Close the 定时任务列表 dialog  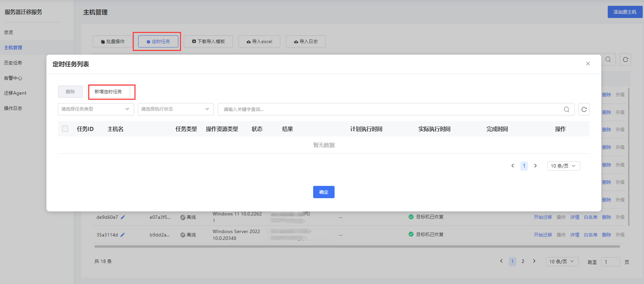(x=588, y=64)
